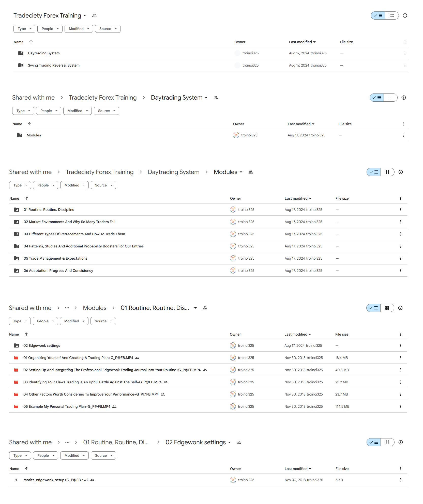Switch to grid layout in Daytrading System section
Screen dimensions: 423x504
point(390,98)
